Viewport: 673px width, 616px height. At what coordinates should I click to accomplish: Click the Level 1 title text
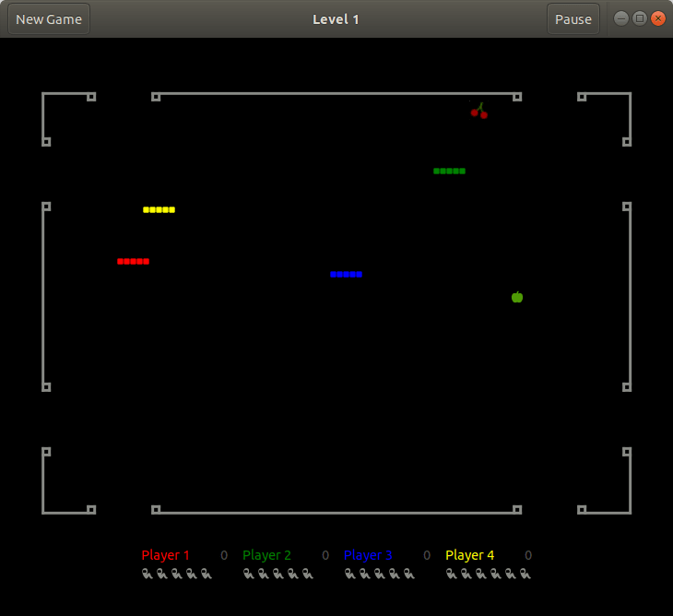tap(336, 19)
